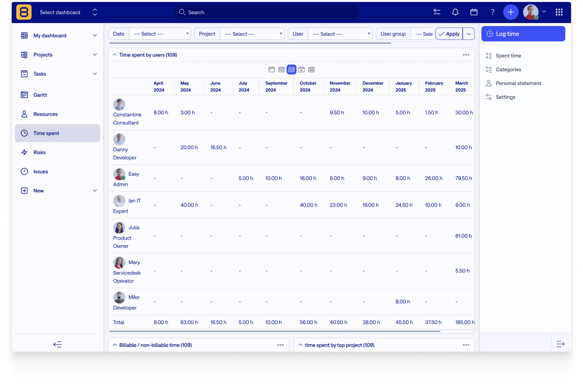This screenshot has height=392, width=583.
Task: Open the arrow dropdown next to Apply
Action: (469, 34)
